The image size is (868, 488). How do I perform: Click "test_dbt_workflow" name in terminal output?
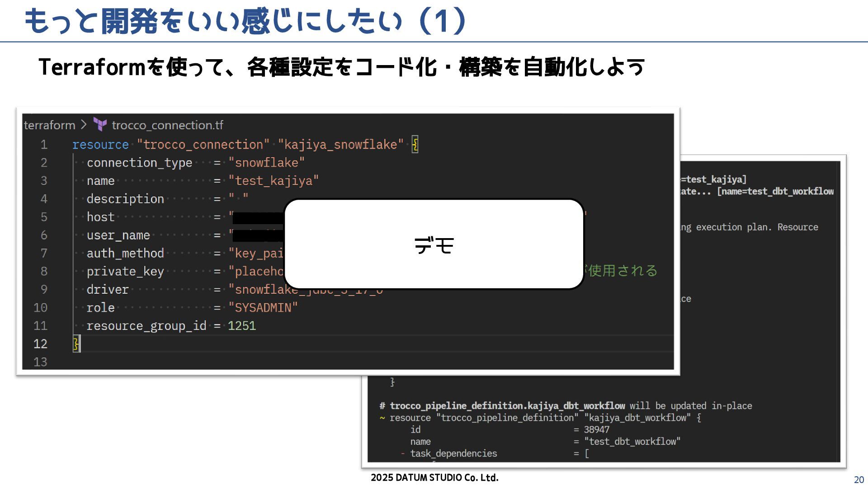pyautogui.click(x=632, y=441)
